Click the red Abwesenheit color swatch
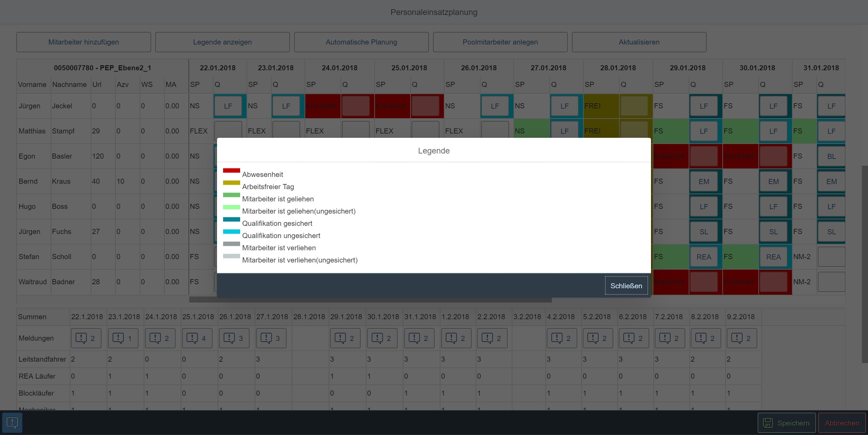This screenshot has height=435, width=868. click(231, 170)
